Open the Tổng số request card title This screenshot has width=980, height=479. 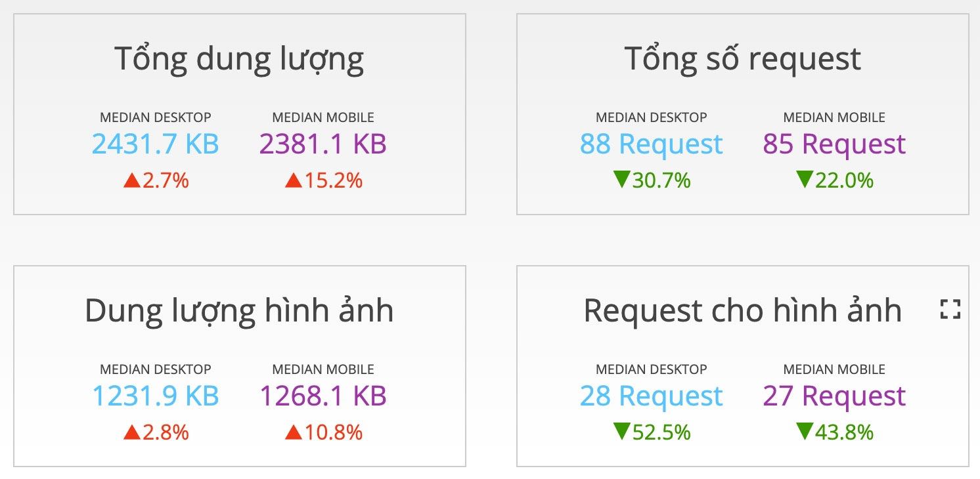tap(743, 58)
